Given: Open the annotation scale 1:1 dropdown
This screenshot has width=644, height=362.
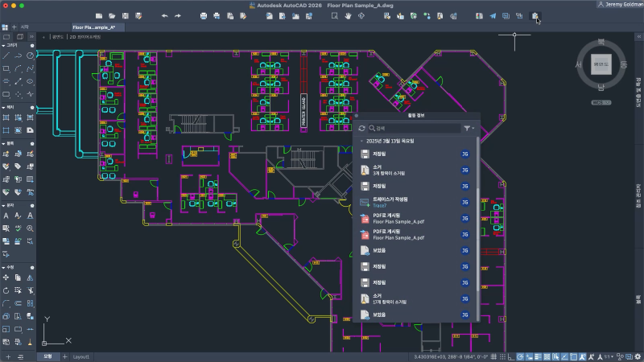Looking at the screenshot, I should pos(607,356).
